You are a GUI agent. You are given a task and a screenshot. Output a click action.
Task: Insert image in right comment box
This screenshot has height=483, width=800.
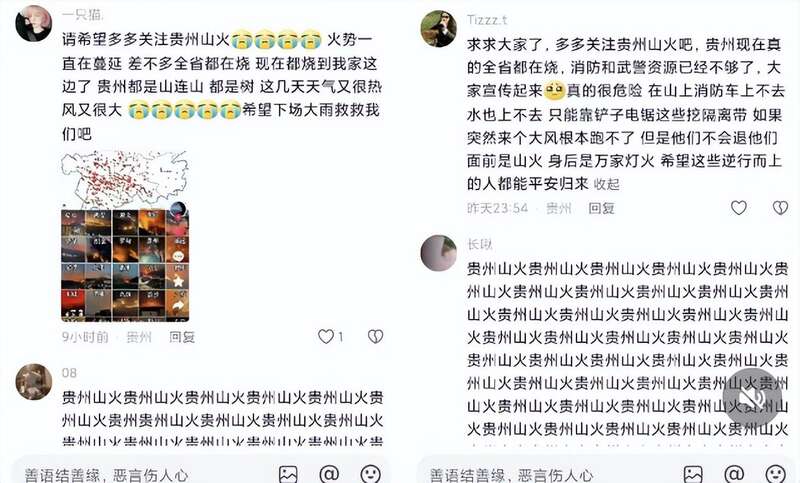[x=693, y=475]
